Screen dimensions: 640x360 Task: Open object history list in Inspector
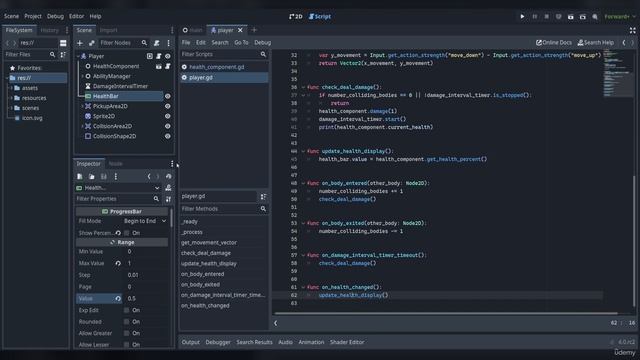[x=169, y=176]
